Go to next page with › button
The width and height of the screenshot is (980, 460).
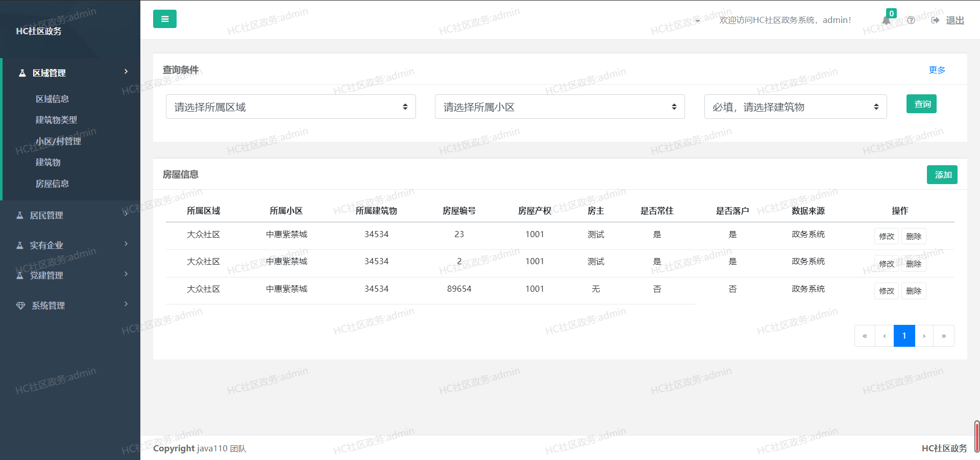tap(924, 336)
